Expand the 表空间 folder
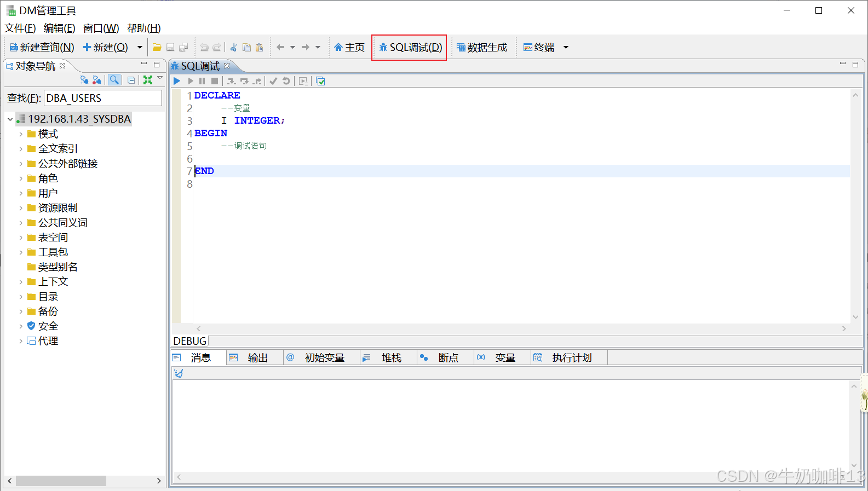The width and height of the screenshot is (868, 491). [x=21, y=238]
